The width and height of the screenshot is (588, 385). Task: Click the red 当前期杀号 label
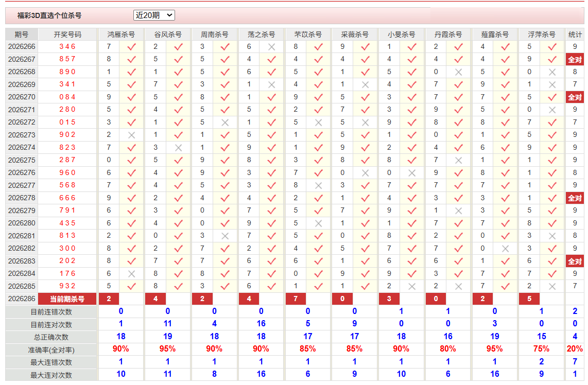point(67,299)
